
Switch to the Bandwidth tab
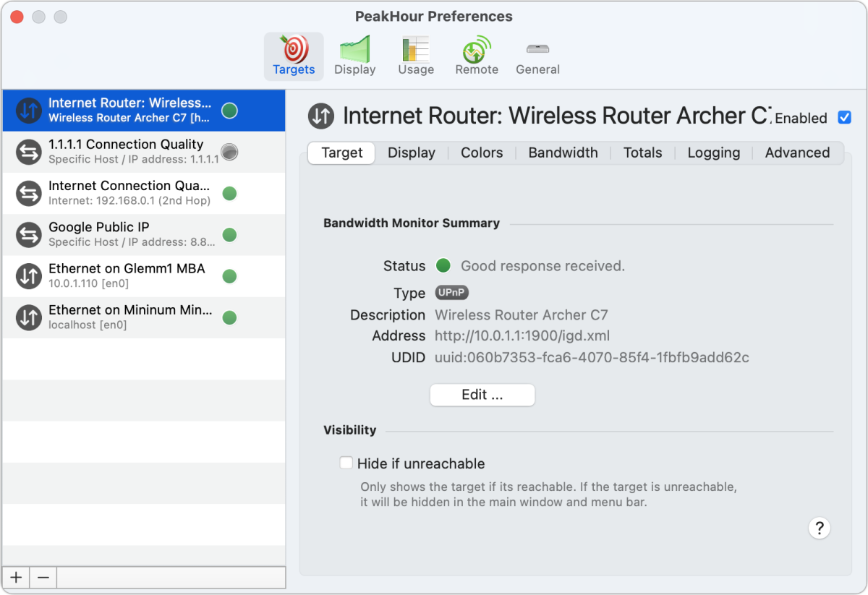coord(563,153)
